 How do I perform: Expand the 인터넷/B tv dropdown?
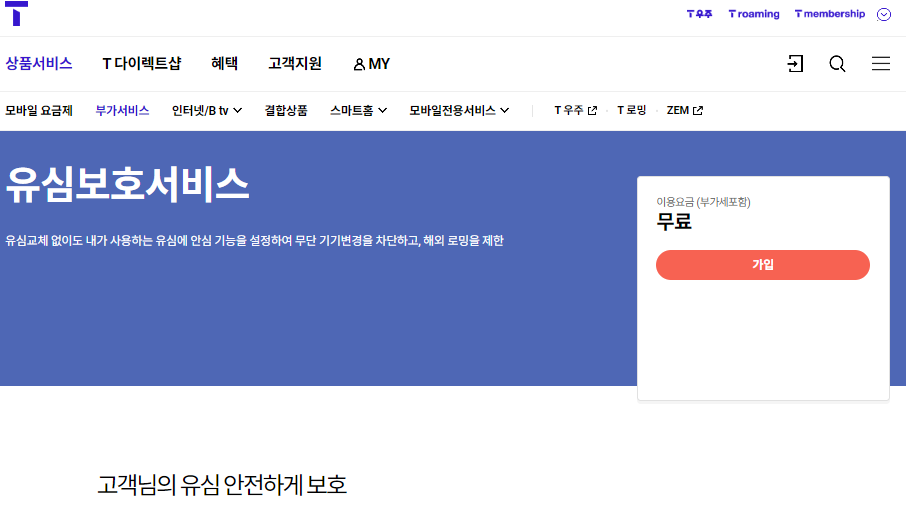point(207,110)
